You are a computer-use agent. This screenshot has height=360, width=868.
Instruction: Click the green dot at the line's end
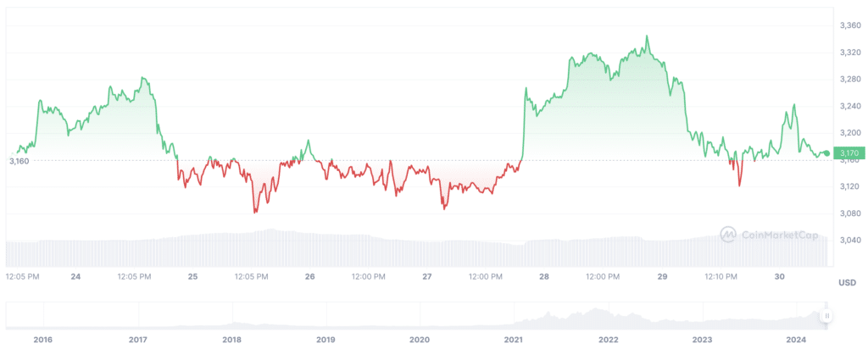[x=826, y=153]
